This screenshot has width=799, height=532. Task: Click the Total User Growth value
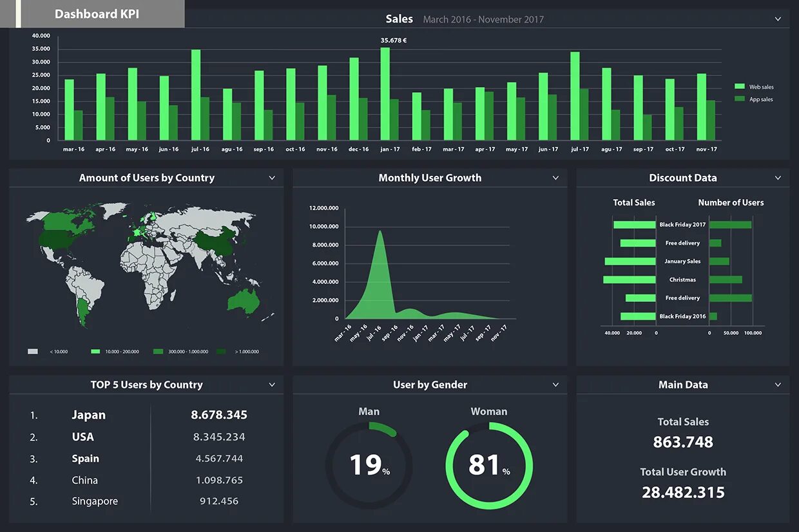683,492
